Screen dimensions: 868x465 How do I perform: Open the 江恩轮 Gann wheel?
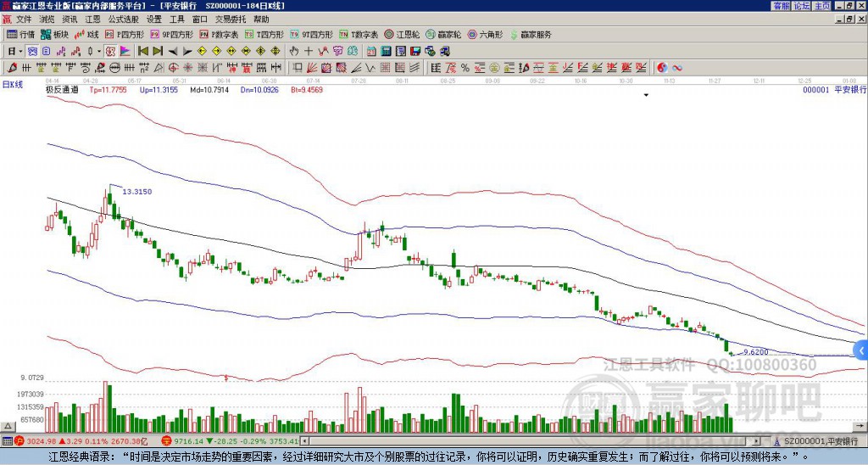pyautogui.click(x=402, y=35)
